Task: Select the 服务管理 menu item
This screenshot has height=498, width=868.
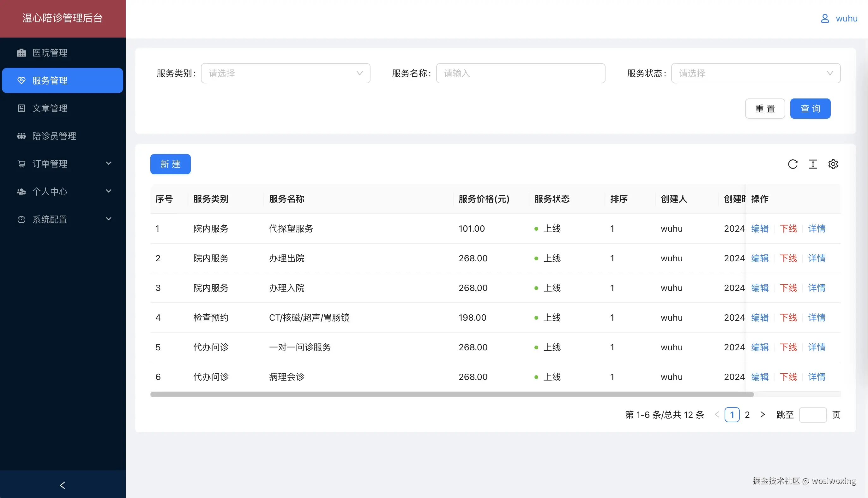Action: click(63, 80)
